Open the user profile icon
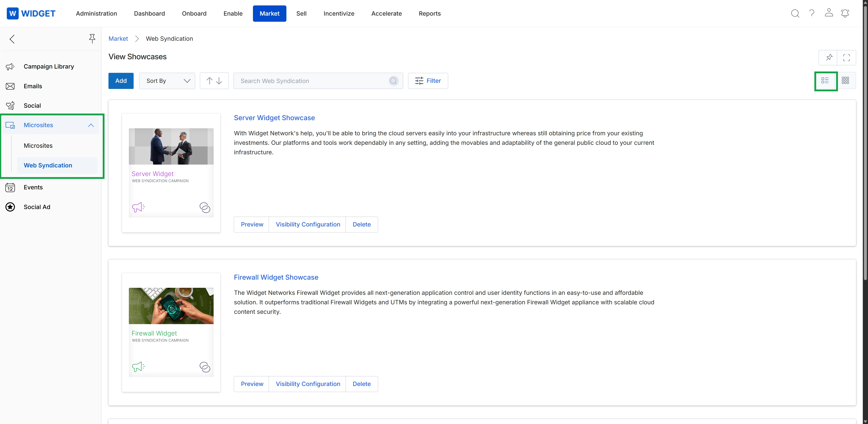The height and width of the screenshot is (424, 868). point(829,13)
